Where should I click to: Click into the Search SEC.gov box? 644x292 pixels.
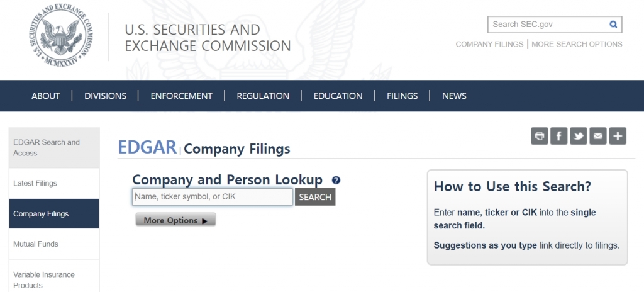[x=547, y=25]
